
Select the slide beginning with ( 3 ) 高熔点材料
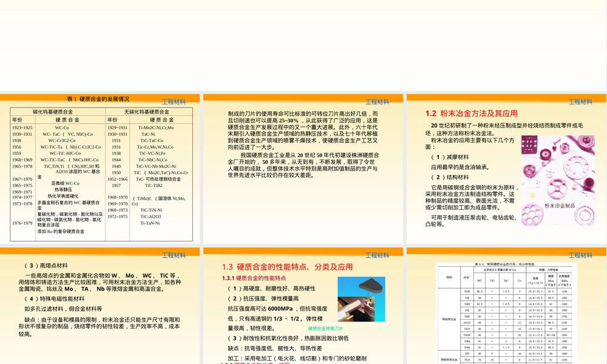[x=100, y=306]
